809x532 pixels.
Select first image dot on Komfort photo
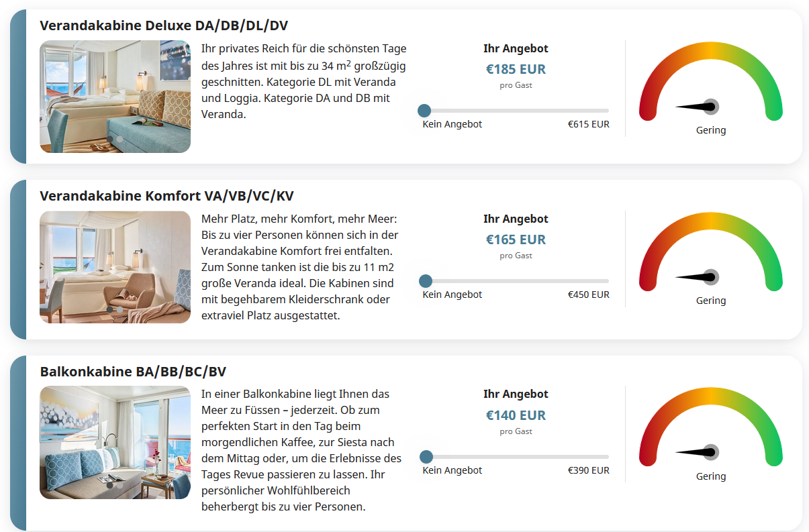tap(110, 310)
